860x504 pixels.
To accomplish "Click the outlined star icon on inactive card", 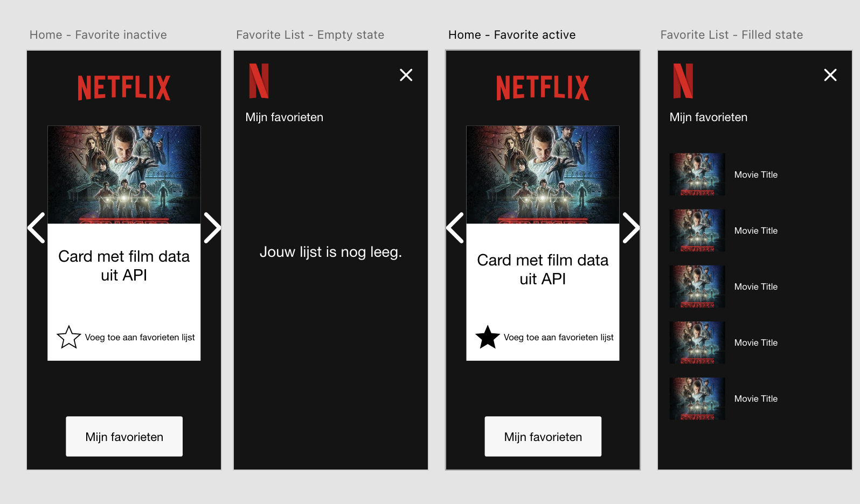I will point(69,337).
